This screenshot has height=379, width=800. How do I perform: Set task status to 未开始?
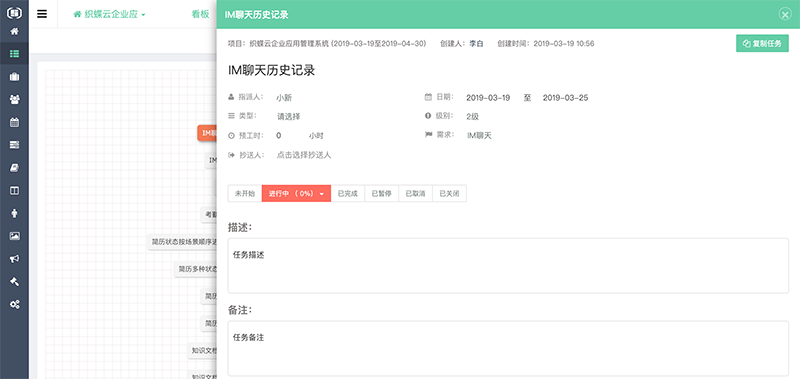pos(244,194)
